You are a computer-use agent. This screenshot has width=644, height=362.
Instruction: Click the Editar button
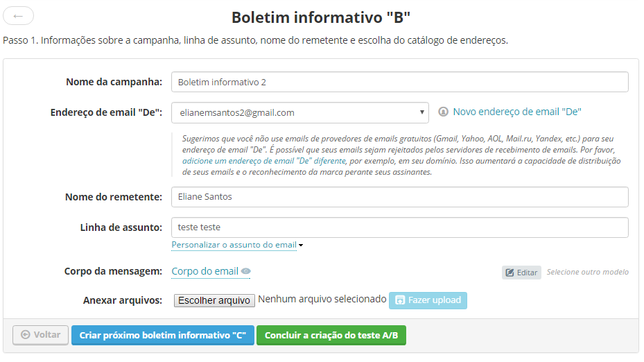click(521, 273)
